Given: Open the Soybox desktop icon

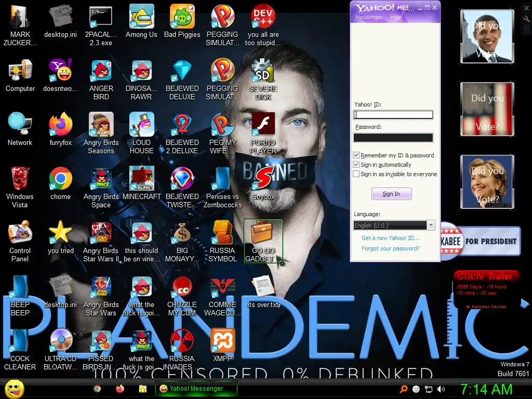Looking at the screenshot, I should (x=263, y=183).
